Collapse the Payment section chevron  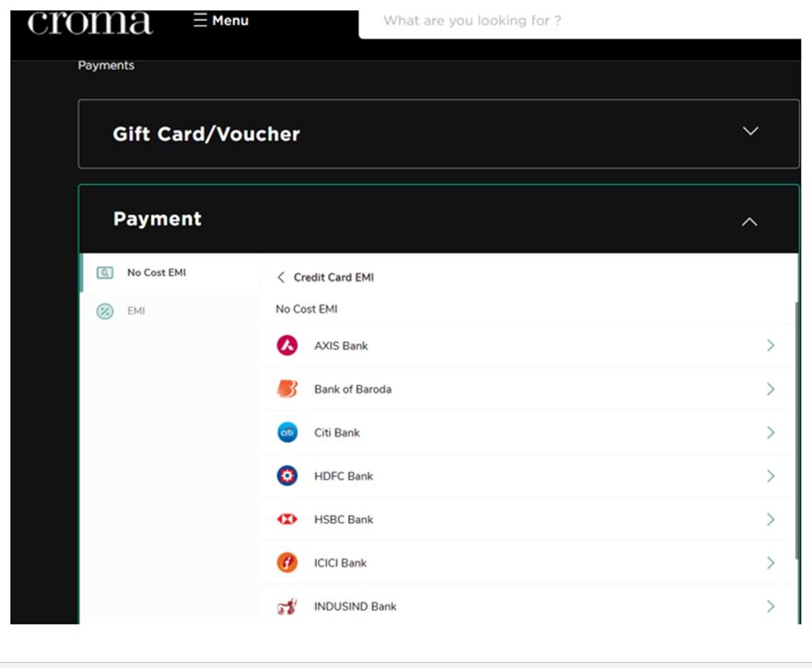coord(749,222)
